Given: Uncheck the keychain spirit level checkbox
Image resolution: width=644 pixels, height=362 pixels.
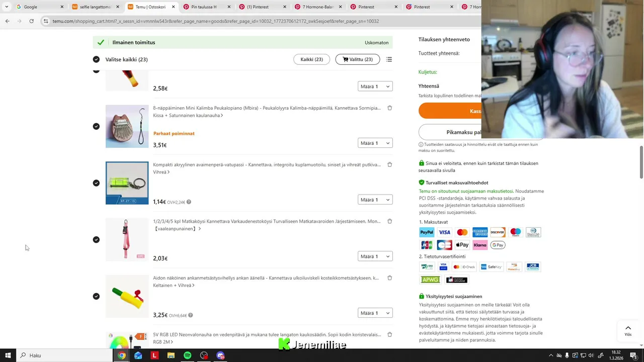Looking at the screenshot, I should (96, 183).
